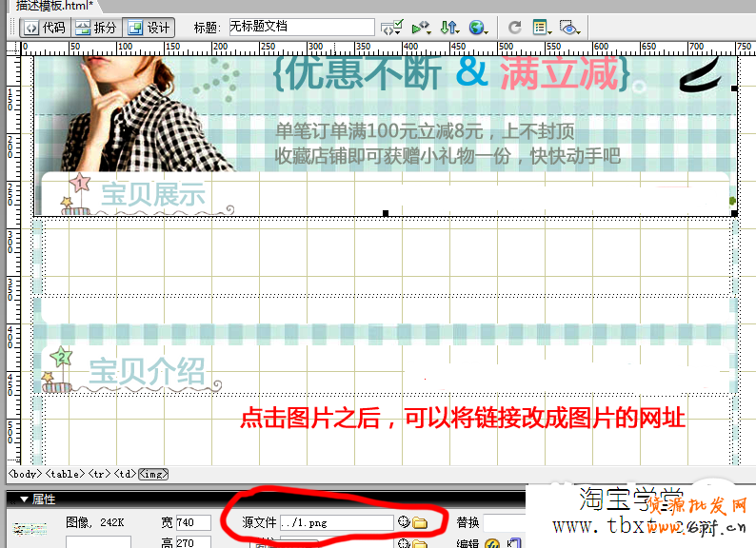The width and height of the screenshot is (756, 548).
Task: Switch to Design (设计) view
Action: (149, 28)
